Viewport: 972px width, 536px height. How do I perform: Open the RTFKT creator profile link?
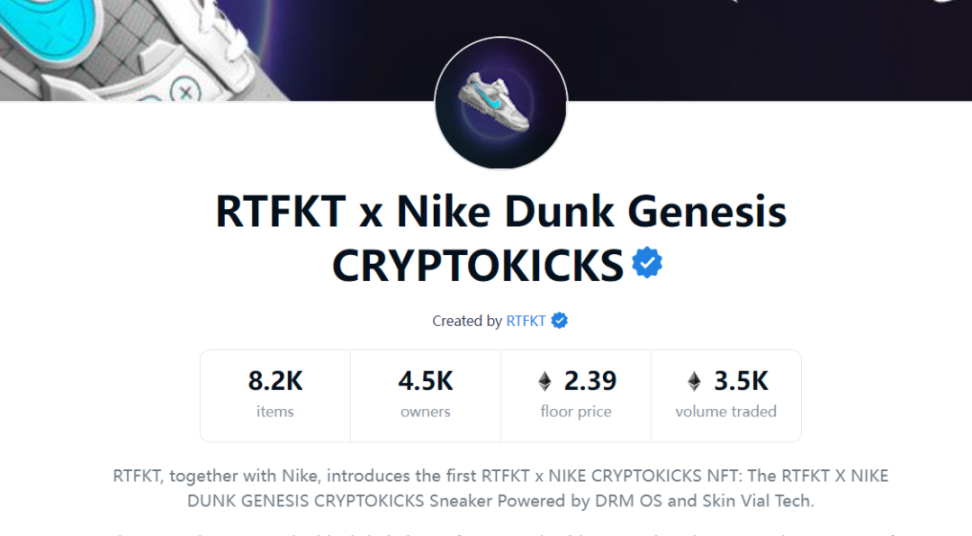[526, 321]
